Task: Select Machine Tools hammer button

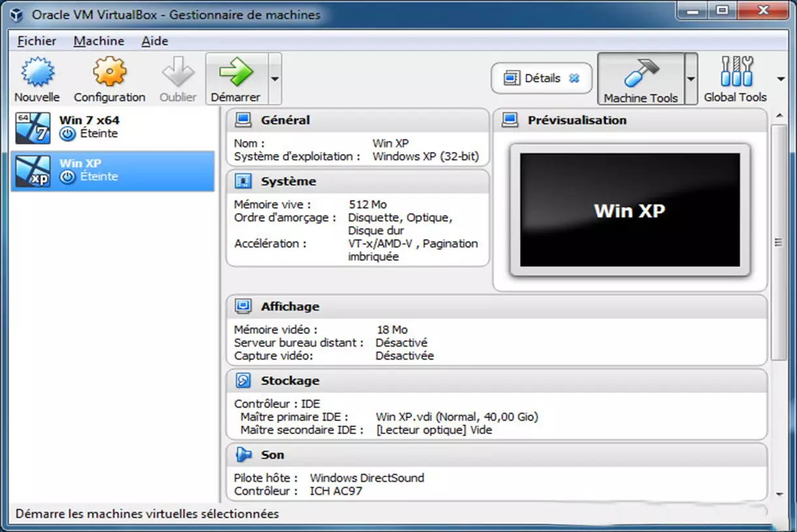Action: [x=641, y=79]
